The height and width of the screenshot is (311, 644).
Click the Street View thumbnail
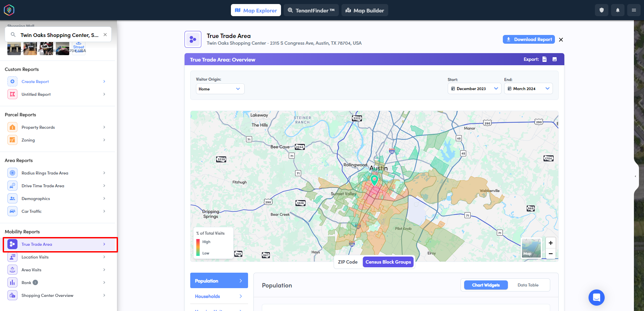79,48
